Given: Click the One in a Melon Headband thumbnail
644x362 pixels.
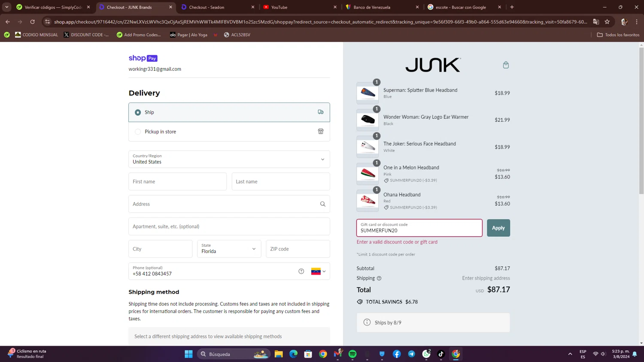Looking at the screenshot, I should [368, 174].
